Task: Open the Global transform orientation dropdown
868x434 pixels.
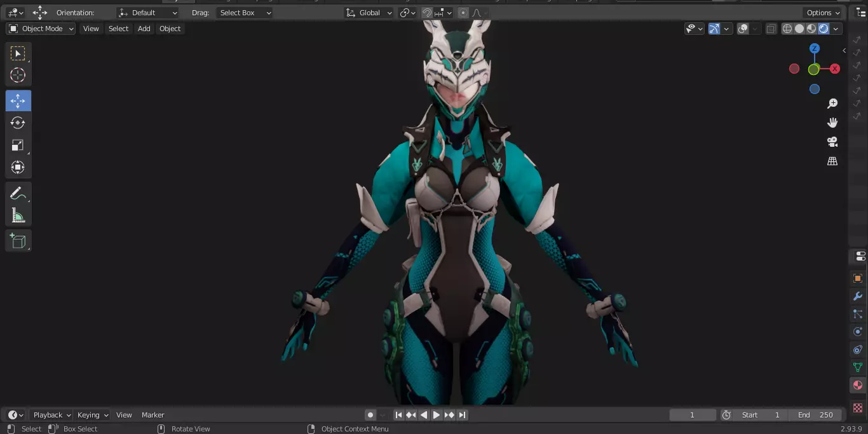Action: tap(369, 13)
